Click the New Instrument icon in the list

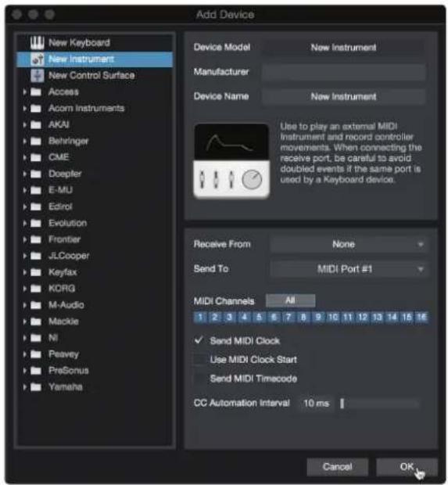[38, 59]
